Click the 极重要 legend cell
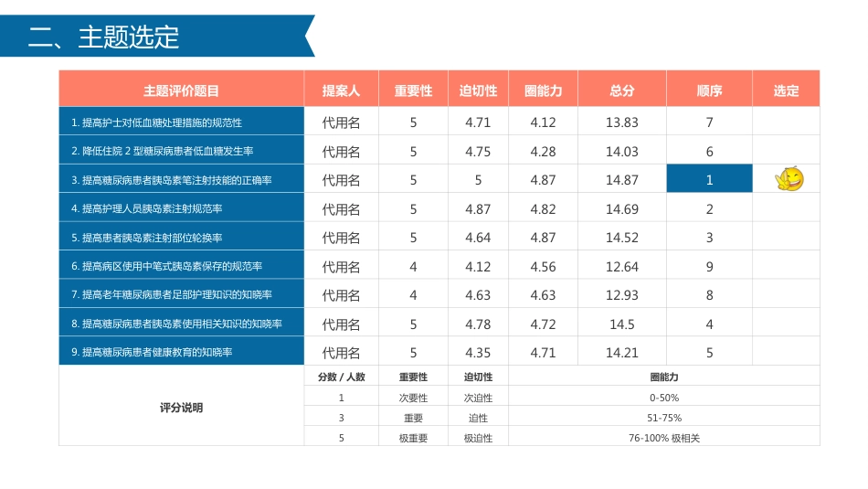 pyautogui.click(x=413, y=438)
